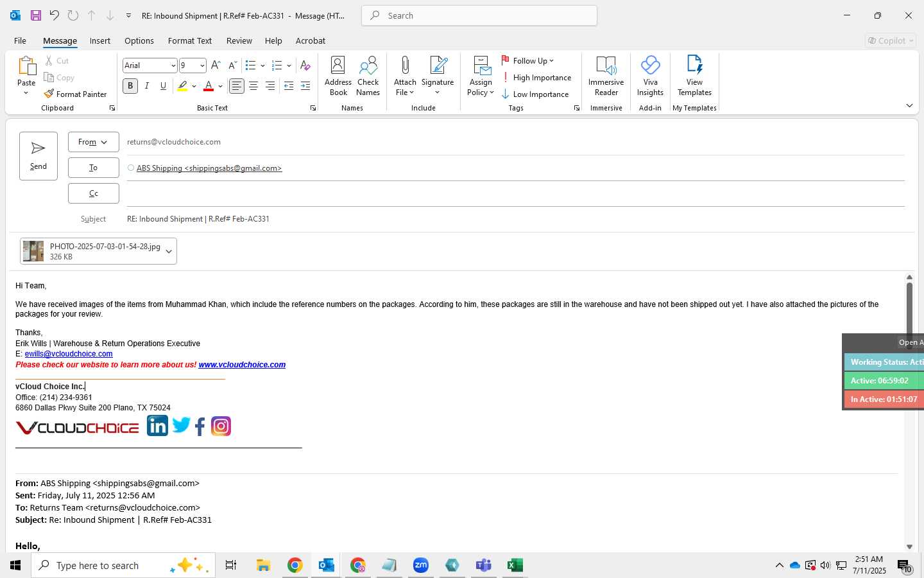The image size is (924, 578).
Task: Run Check Names
Action: point(368,76)
